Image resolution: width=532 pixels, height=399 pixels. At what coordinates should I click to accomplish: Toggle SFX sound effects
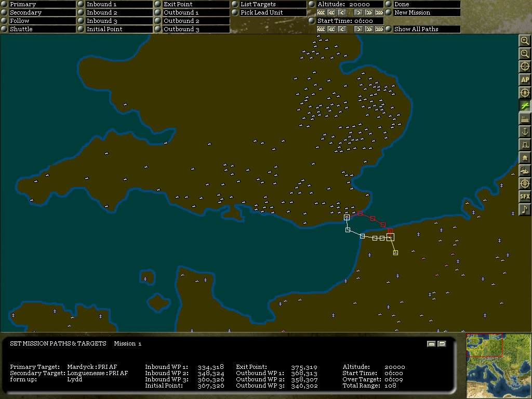coord(525,196)
